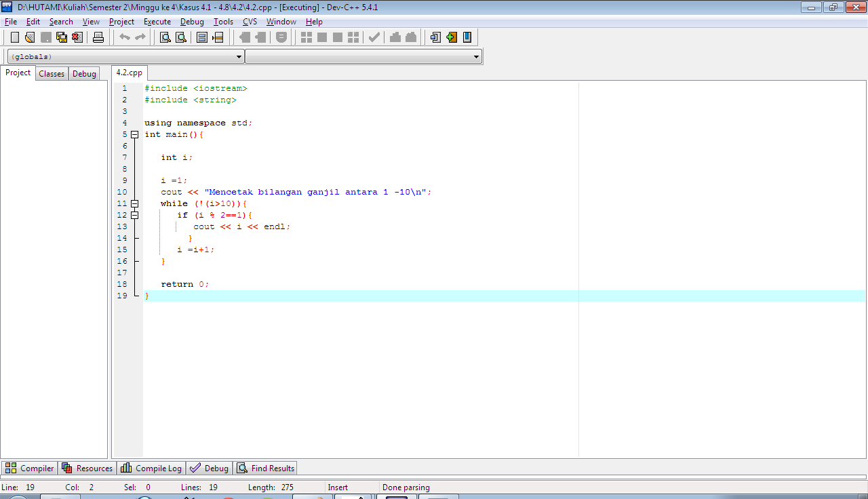Click the greyed-out icon left of the Insert icon
Image resolution: width=868 pixels, height=499 pixels.
[411, 37]
